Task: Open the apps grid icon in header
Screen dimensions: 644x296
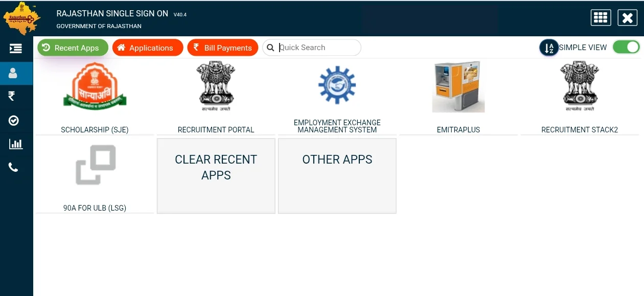Action: coord(601,17)
